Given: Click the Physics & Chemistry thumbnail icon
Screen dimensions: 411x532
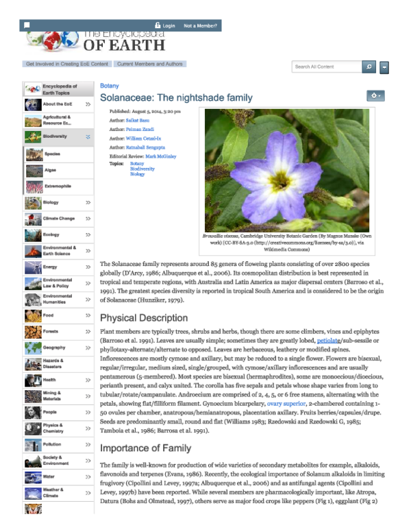Looking at the screenshot, I should point(33,428).
